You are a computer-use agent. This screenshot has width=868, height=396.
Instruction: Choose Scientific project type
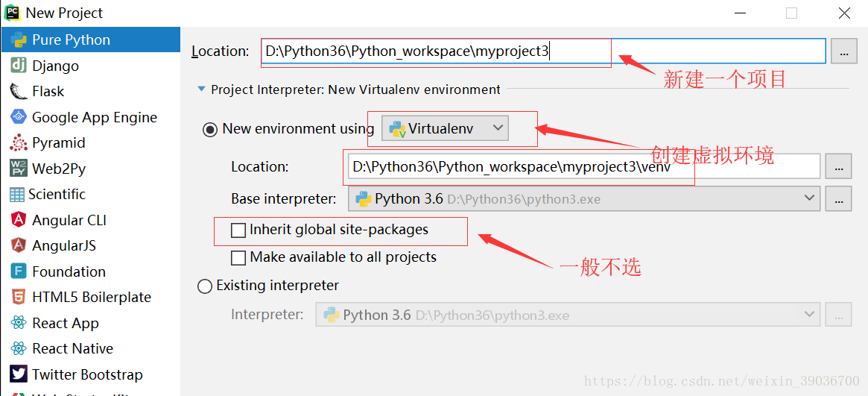[90, 195]
